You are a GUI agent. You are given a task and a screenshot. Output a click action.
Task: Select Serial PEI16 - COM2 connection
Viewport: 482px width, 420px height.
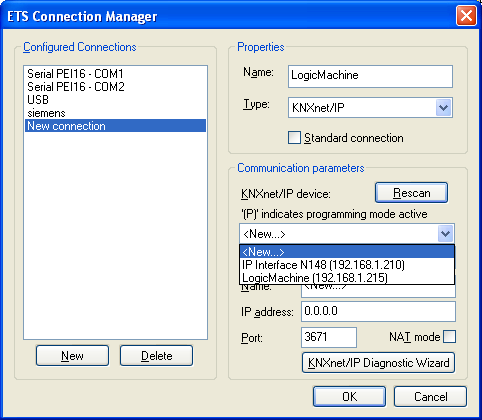115,87
